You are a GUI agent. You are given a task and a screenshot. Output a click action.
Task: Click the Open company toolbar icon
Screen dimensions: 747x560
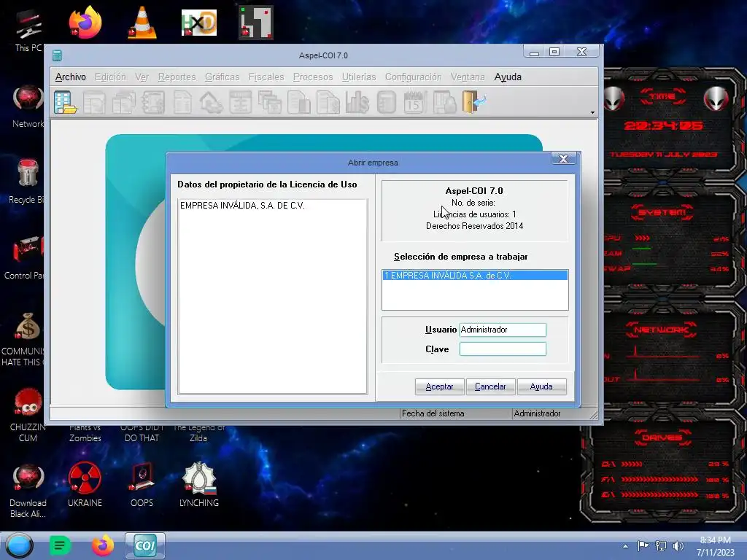tap(65, 102)
